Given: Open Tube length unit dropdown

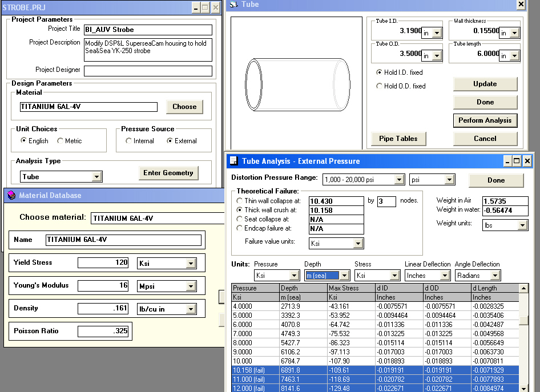Looking at the screenshot, I should point(514,56).
